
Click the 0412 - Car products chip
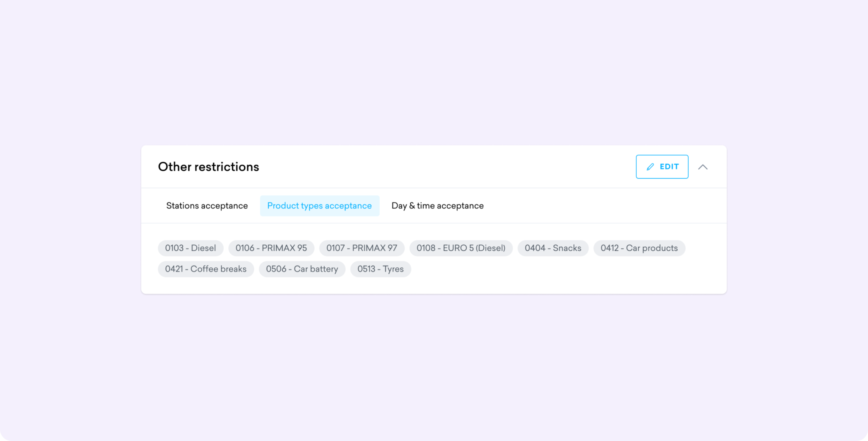639,248
